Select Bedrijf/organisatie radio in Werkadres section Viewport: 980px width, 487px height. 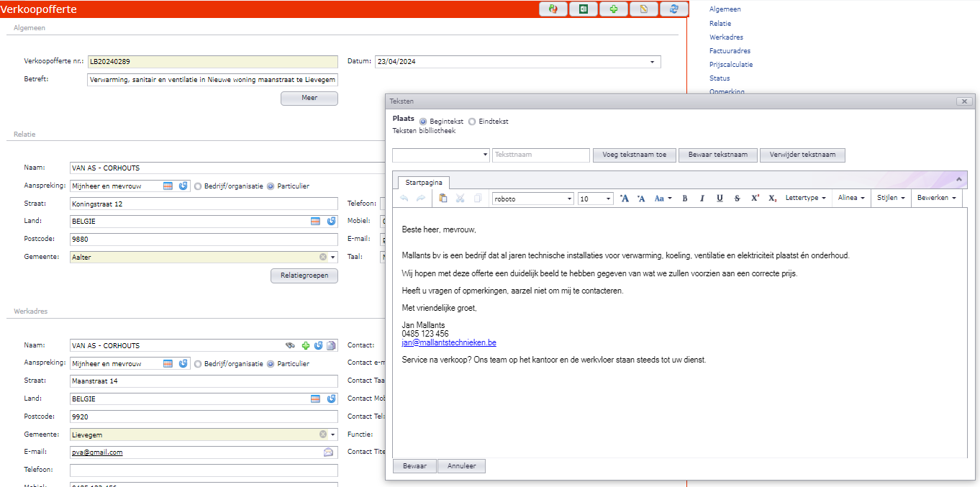(198, 364)
